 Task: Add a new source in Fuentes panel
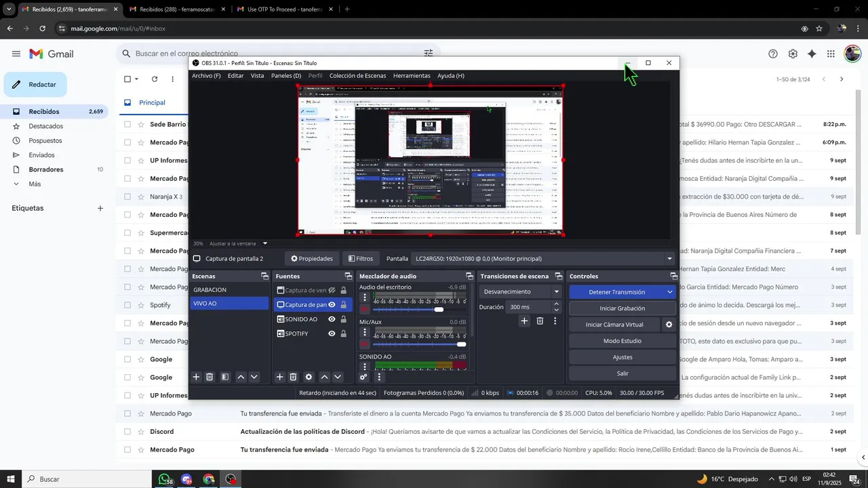(279, 377)
